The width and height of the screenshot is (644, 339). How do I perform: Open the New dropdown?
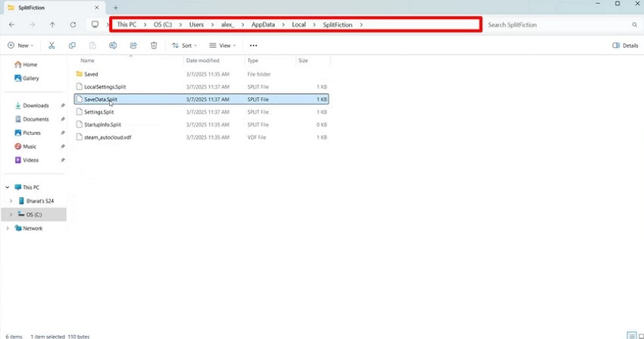20,46
